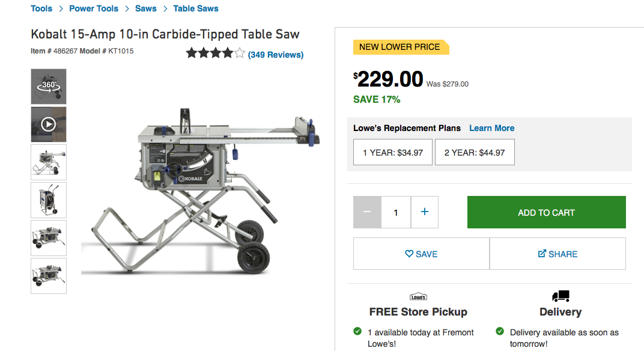
Task: Select the 1 YEAR replacement plan
Action: (x=392, y=152)
